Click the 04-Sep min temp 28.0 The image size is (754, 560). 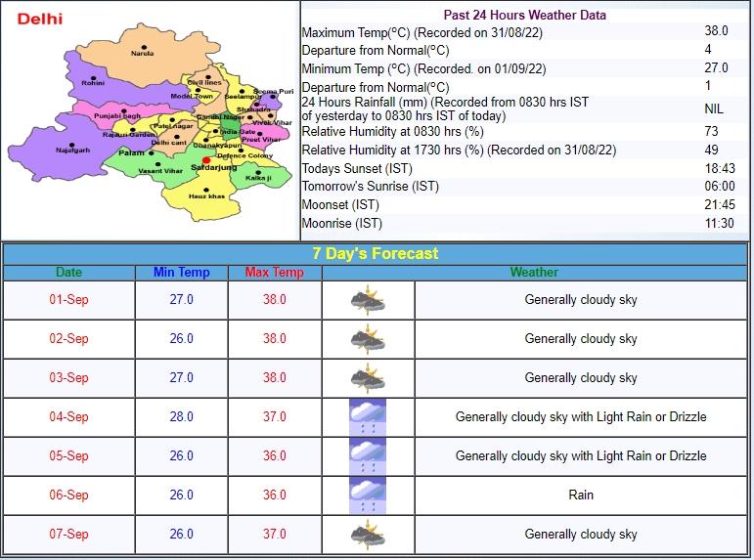click(x=181, y=416)
